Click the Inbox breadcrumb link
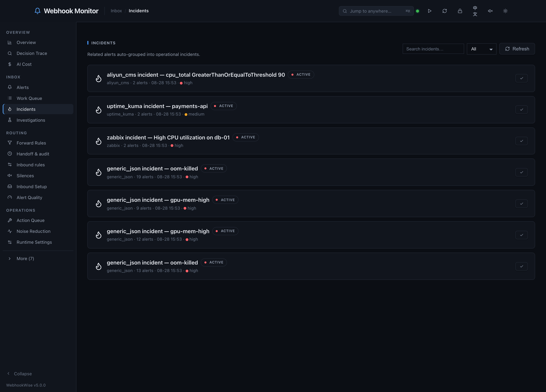The height and width of the screenshot is (392, 546). point(116,11)
